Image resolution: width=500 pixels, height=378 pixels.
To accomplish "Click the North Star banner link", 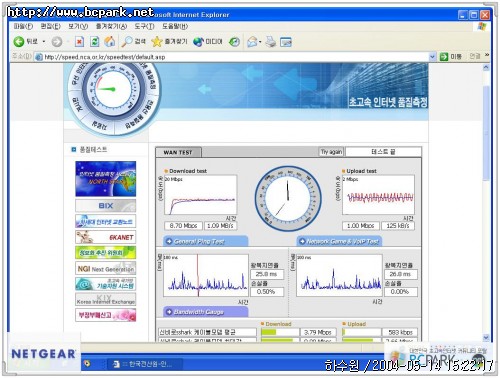I will coord(106,179).
